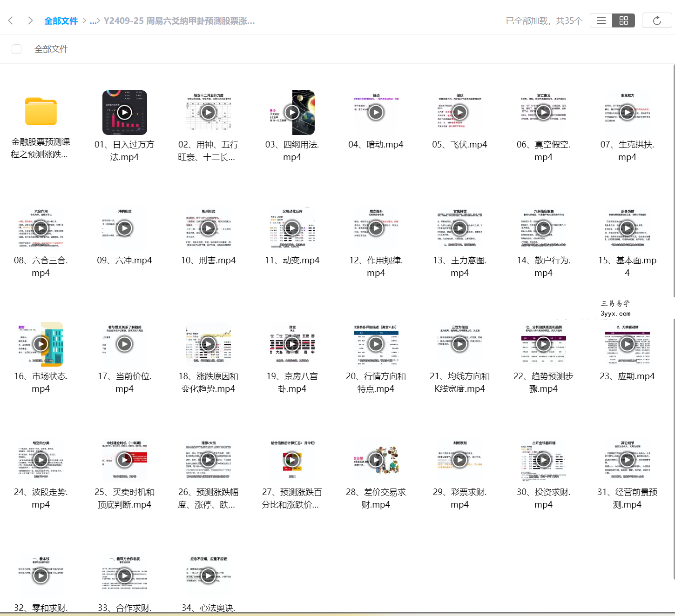Play video 02、用神、五行旺衰
This screenshot has height=616, width=675.
coord(208,112)
